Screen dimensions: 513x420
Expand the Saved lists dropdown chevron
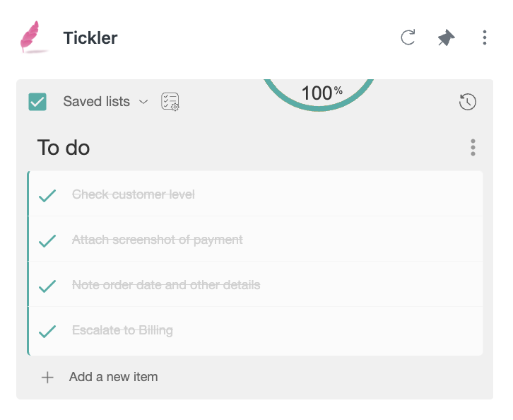click(143, 102)
